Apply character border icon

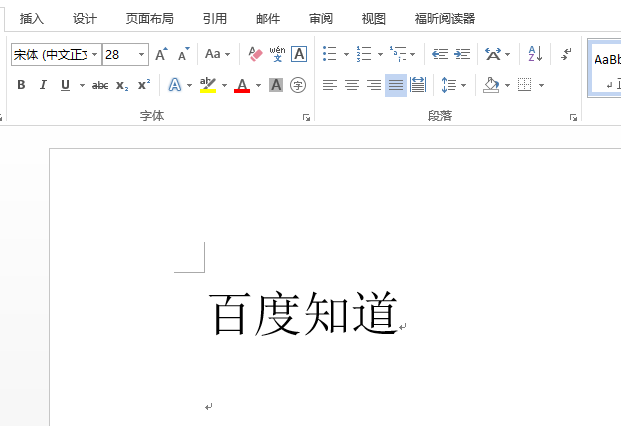[299, 54]
